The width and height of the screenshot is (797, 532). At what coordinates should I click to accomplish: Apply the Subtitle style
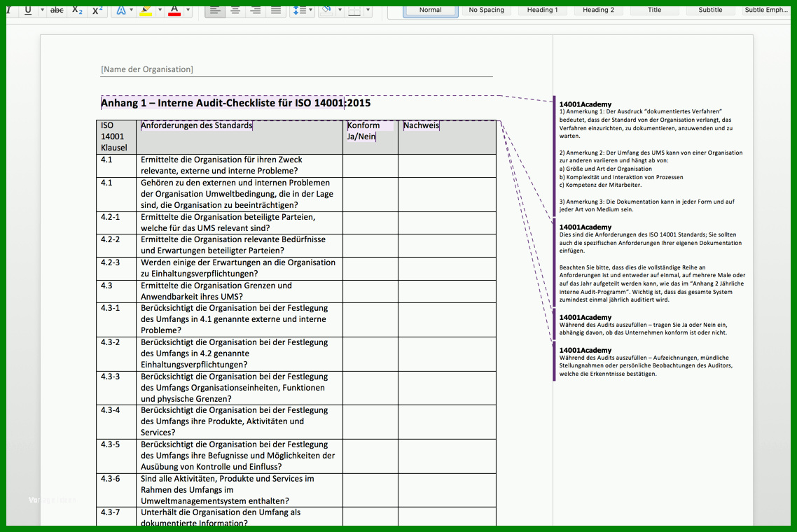[x=710, y=10]
